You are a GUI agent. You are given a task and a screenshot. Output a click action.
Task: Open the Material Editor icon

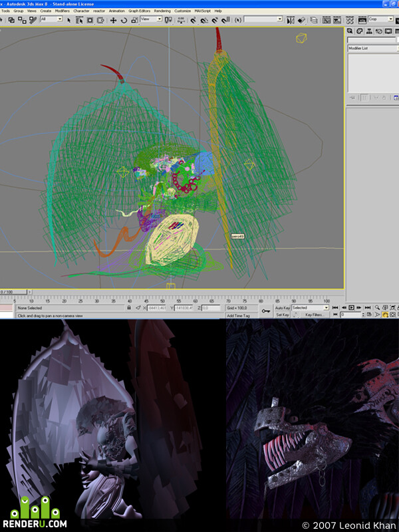point(350,21)
